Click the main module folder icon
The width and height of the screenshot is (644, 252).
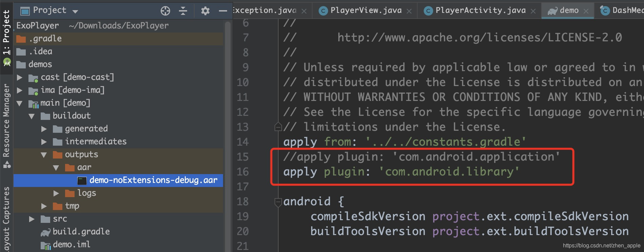[x=33, y=104]
